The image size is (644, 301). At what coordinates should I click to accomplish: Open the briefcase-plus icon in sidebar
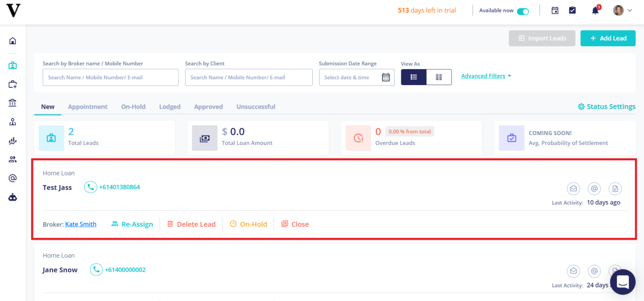click(13, 84)
